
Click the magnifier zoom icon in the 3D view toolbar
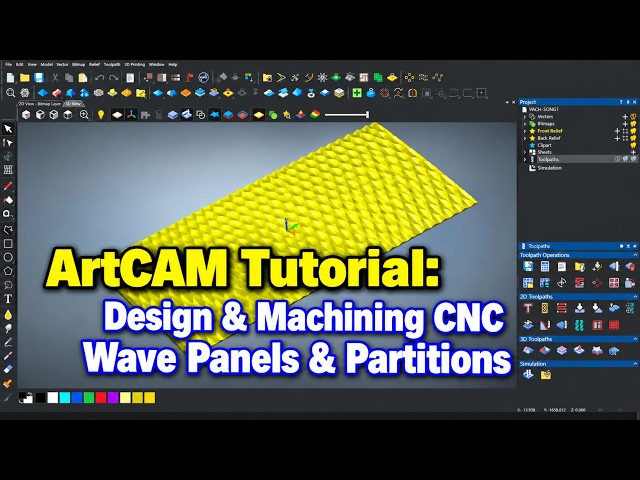tap(84, 115)
